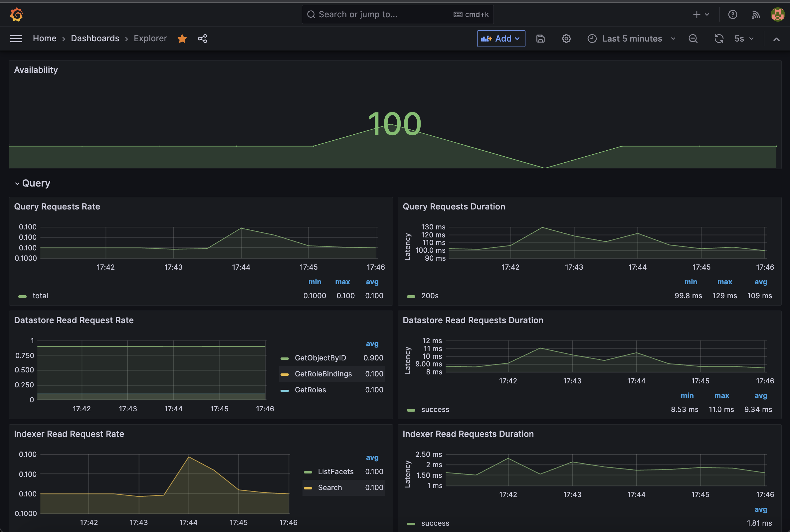The image size is (790, 532).
Task: Open Indexer Read Requests Duration panel menu
Action: point(468,434)
